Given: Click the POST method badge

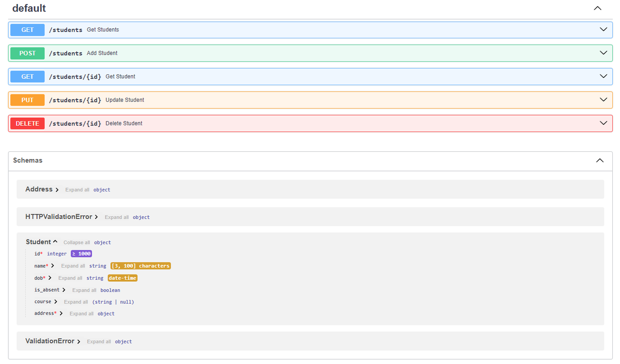Looking at the screenshot, I should point(27,53).
